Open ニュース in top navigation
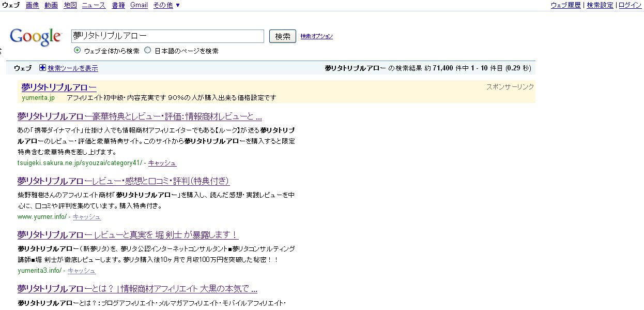The image size is (644, 310). point(94,5)
